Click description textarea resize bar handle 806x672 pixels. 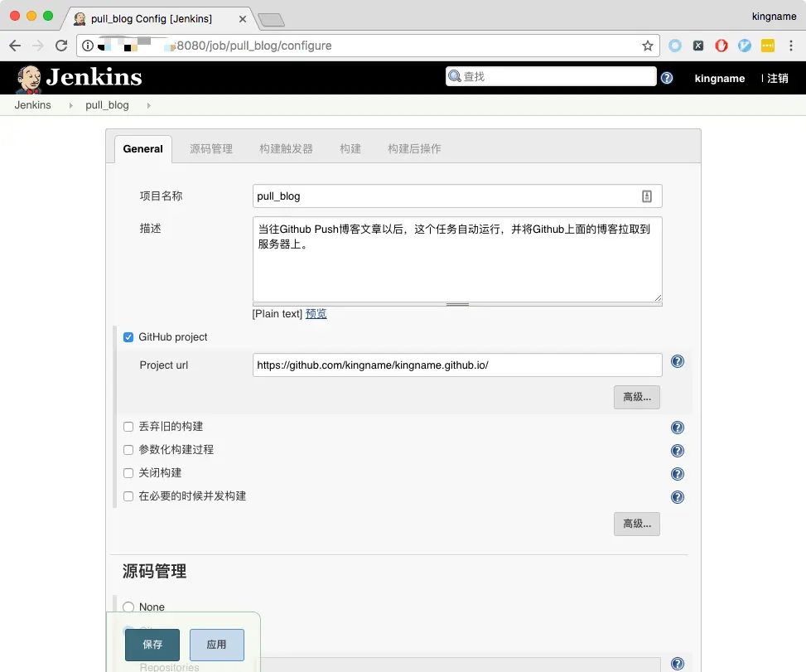click(457, 304)
